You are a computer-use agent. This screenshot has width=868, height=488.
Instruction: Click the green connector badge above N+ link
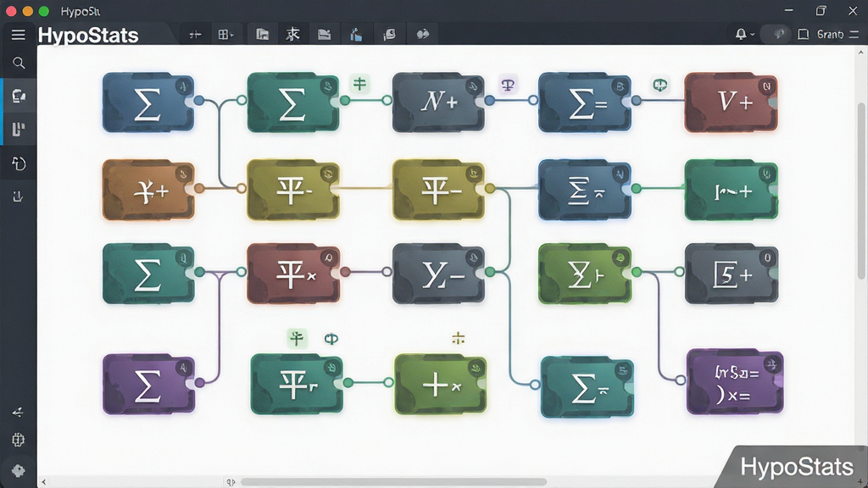pos(359,84)
